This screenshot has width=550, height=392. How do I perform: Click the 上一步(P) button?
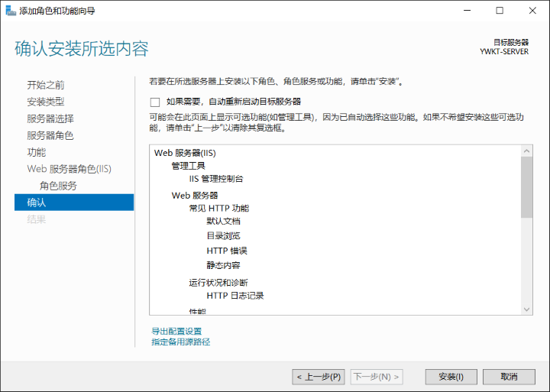[319, 377]
